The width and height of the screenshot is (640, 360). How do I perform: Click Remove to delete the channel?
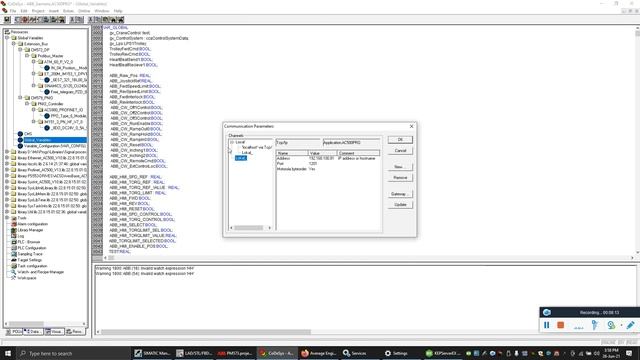(400, 178)
